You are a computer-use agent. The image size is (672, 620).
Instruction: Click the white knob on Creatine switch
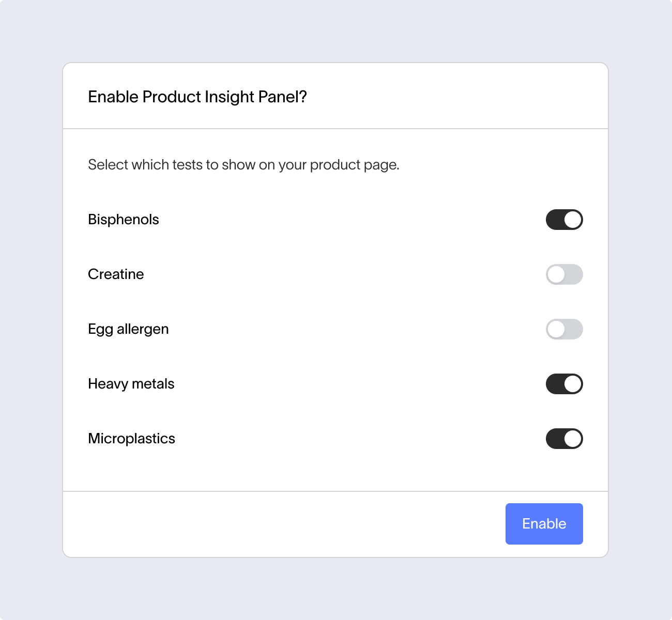(556, 274)
